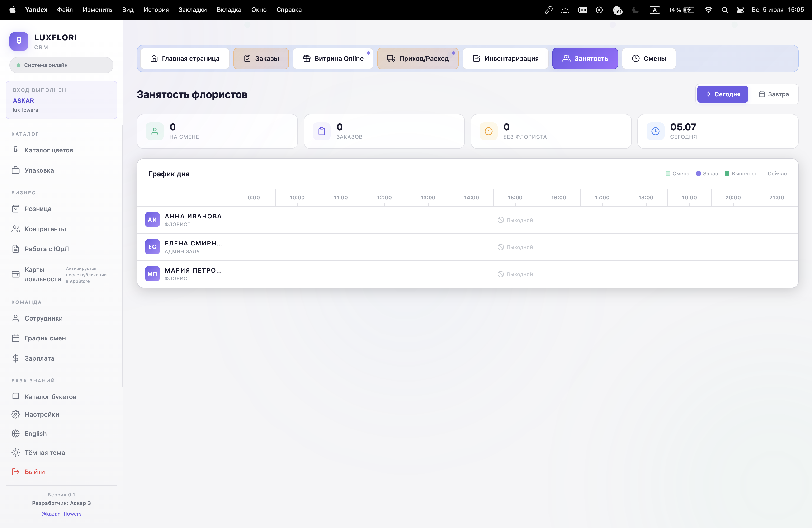Screen dimensions: 812x528
Task: Click the 15:00 timeline hour header
Action: pyautogui.click(x=515, y=198)
